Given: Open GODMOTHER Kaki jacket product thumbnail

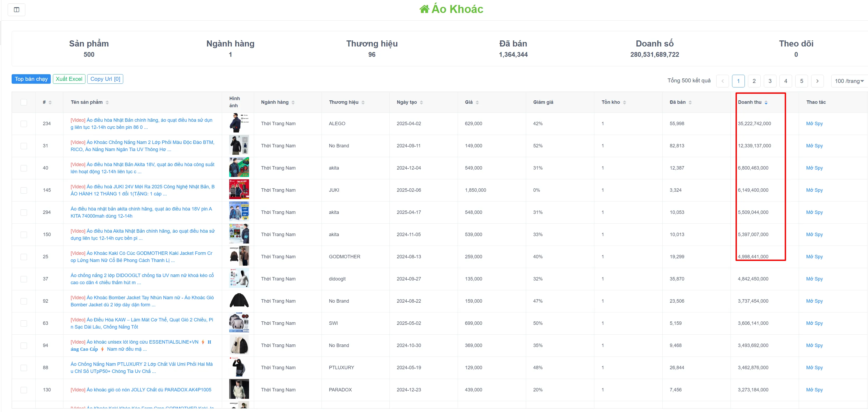Looking at the screenshot, I should 239,256.
